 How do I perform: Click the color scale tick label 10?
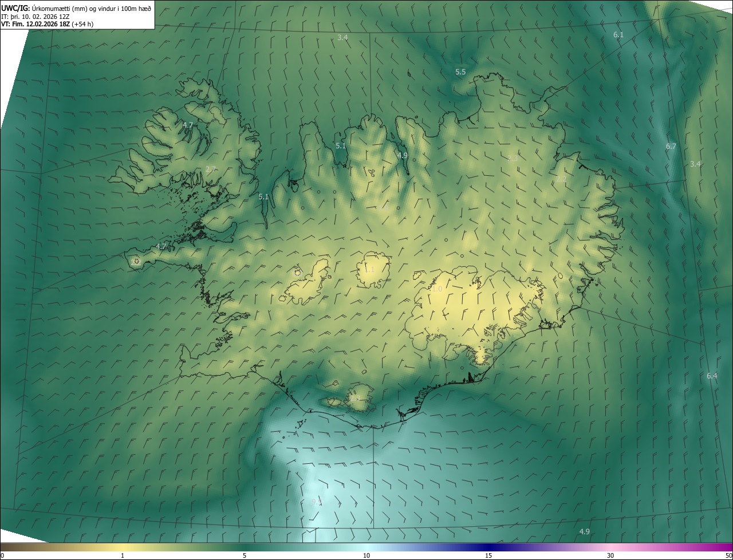[366, 555]
